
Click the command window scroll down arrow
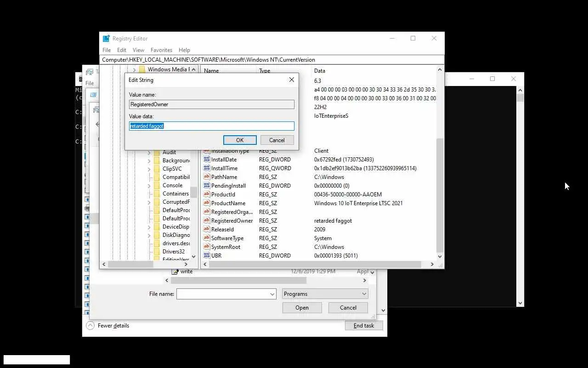click(x=520, y=303)
